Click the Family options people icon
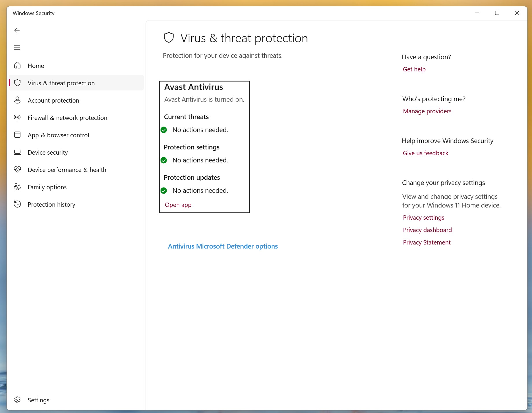This screenshot has width=532, height=413. click(x=17, y=187)
